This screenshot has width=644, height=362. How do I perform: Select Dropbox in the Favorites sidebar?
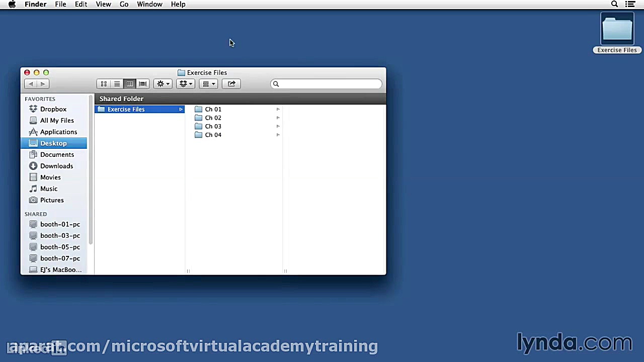coord(53,109)
